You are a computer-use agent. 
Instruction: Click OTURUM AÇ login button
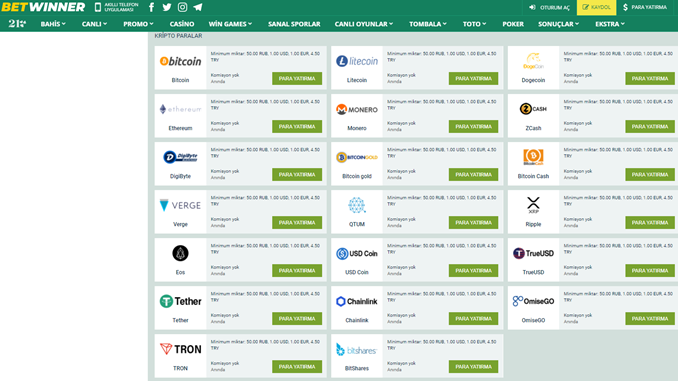point(550,7)
